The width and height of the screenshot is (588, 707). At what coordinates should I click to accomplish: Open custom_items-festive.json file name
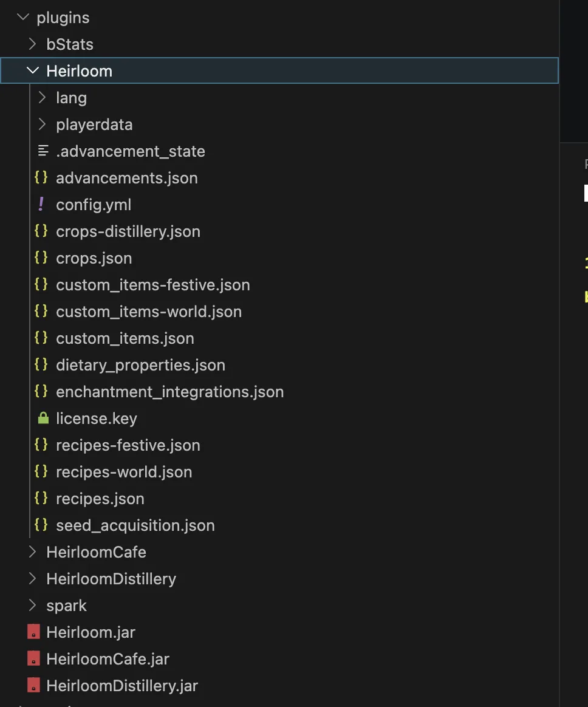point(153,285)
